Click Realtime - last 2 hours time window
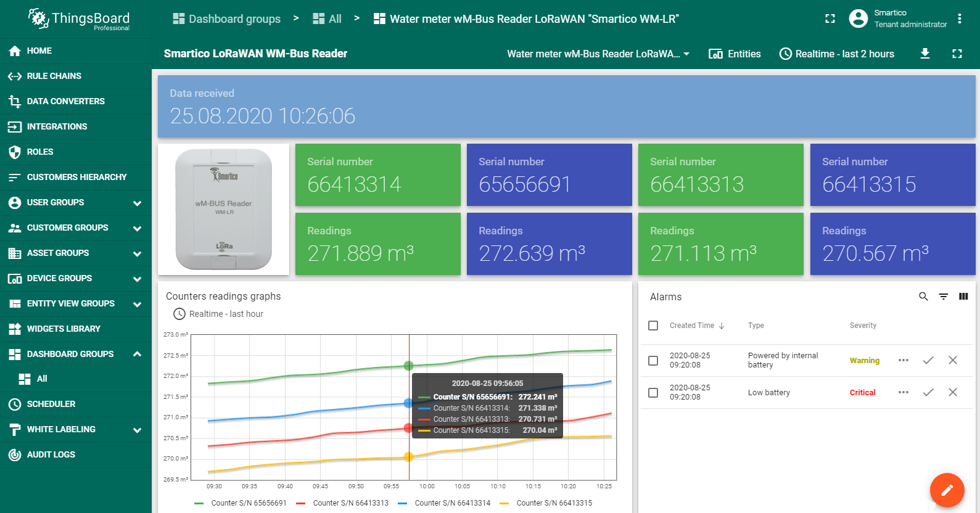This screenshot has width=980, height=513. coord(837,54)
